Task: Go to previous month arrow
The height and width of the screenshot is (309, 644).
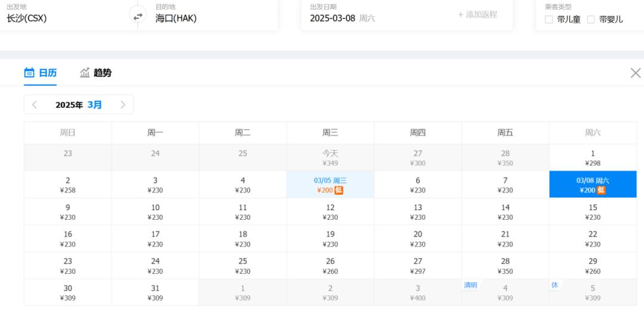Action: click(x=35, y=105)
